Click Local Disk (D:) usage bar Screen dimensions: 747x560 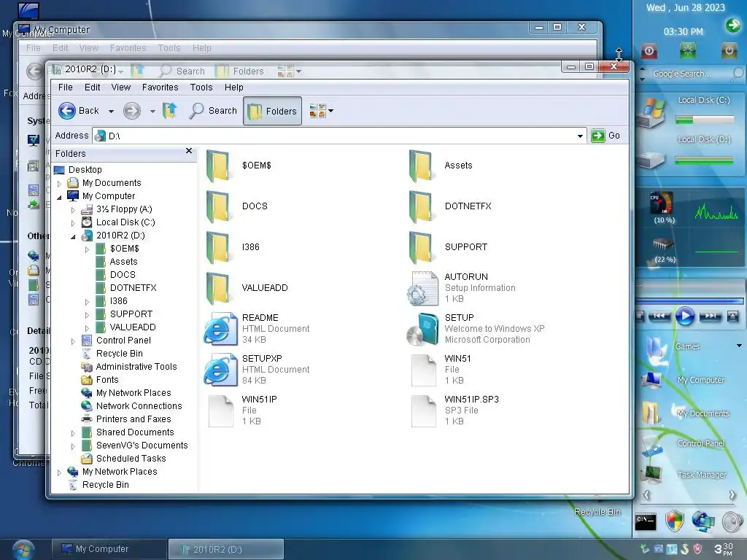pyautogui.click(x=705, y=160)
